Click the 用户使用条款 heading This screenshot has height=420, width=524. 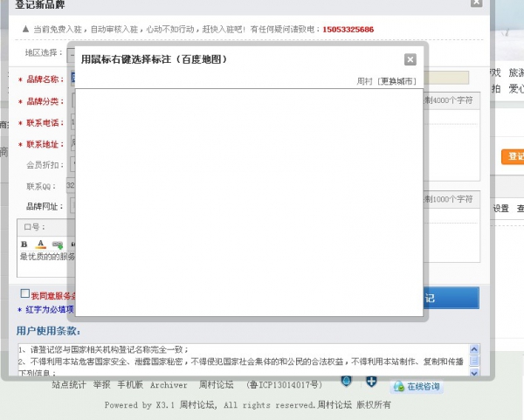[x=48, y=331]
